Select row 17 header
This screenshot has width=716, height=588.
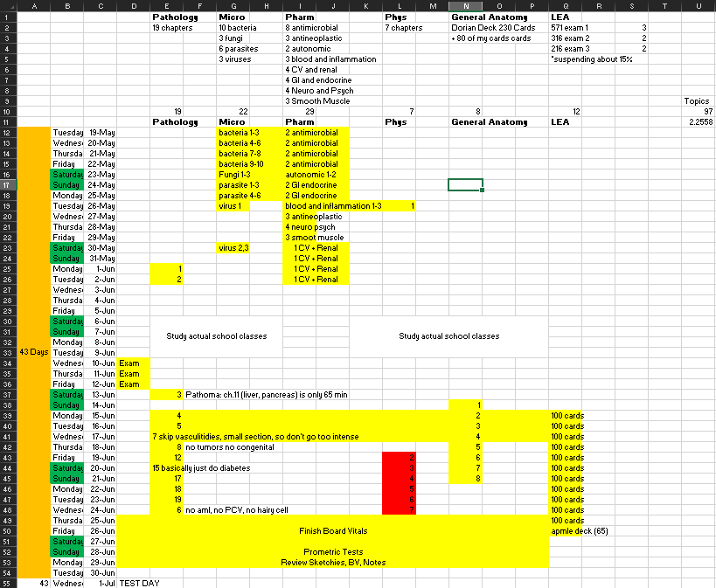pos(8,185)
